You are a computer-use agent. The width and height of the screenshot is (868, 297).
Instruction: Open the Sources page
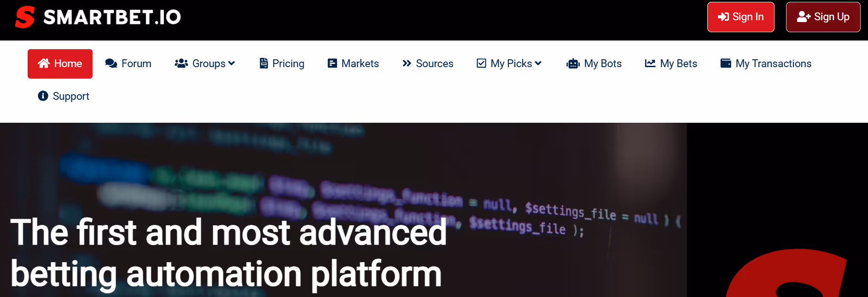coord(428,64)
